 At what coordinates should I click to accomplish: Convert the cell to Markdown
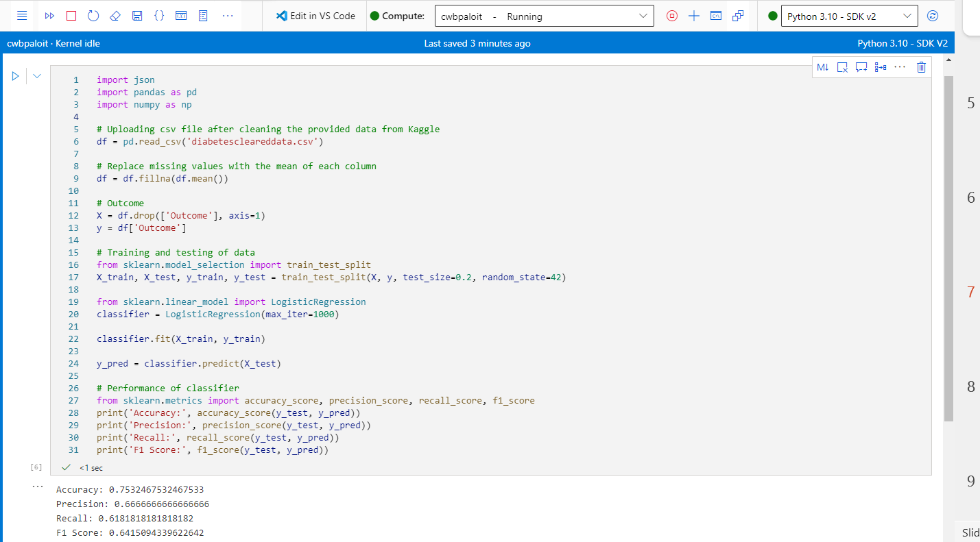tap(823, 67)
